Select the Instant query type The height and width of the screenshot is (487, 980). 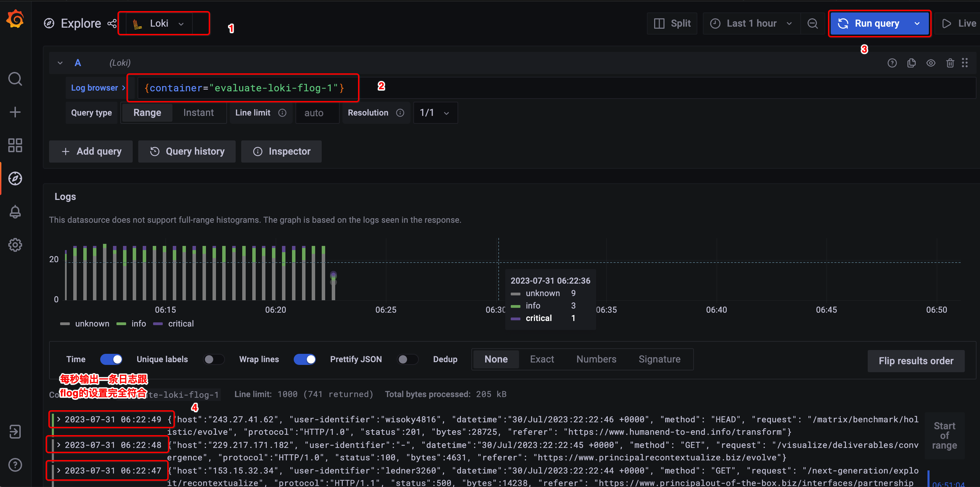click(198, 113)
